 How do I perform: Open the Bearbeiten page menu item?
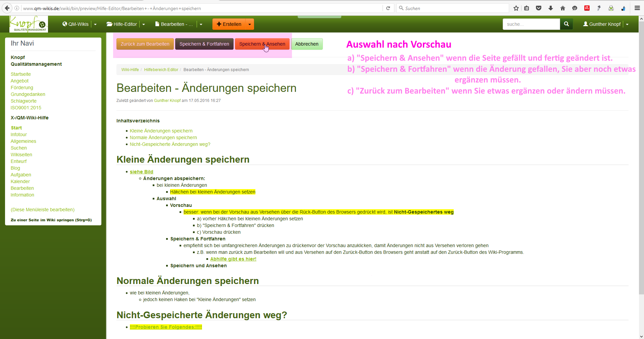coord(174,24)
